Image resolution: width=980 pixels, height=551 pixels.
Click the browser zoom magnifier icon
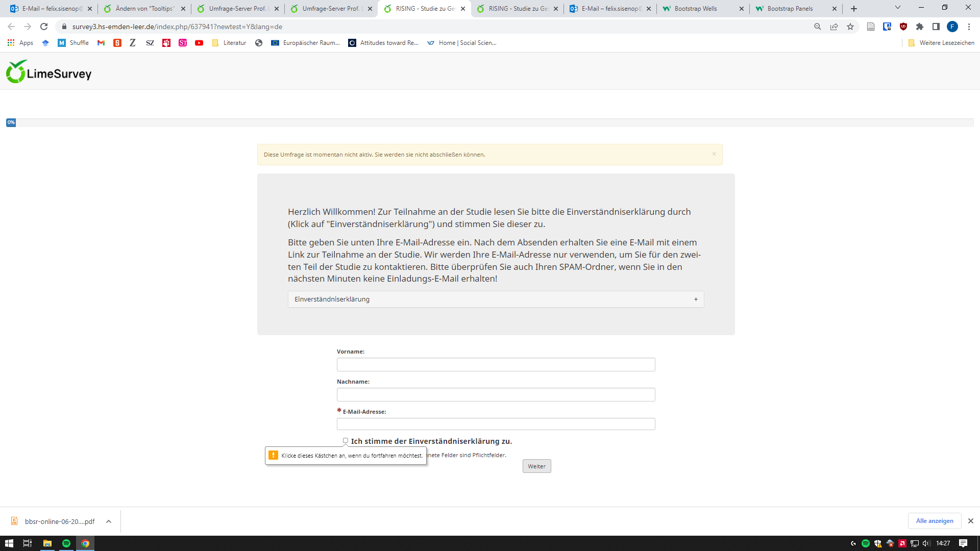pos(818,27)
